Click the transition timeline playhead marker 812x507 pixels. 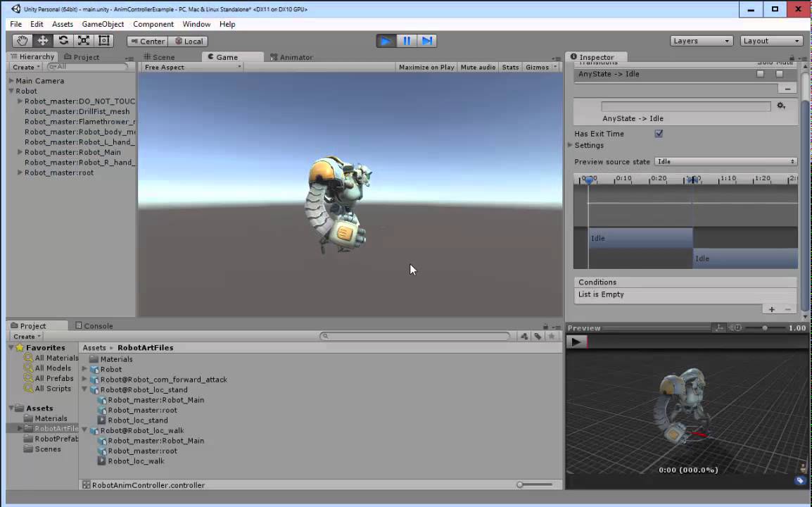[589, 180]
